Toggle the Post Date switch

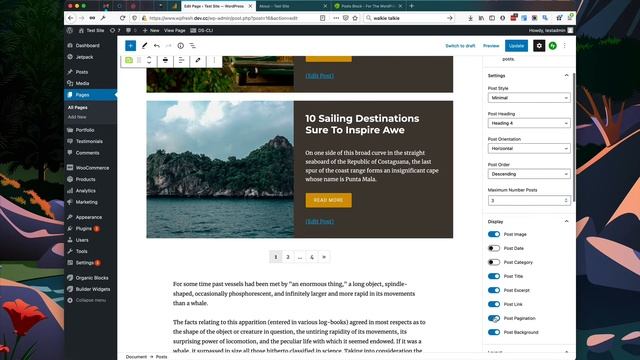[494, 248]
